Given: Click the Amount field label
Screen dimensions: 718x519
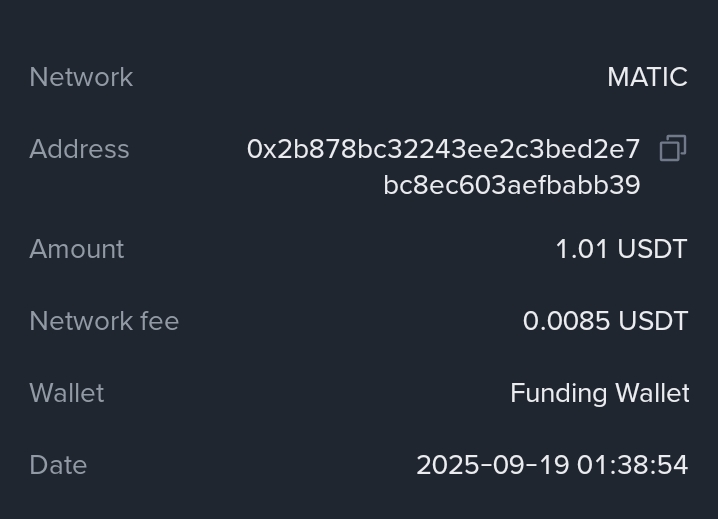Looking at the screenshot, I should (x=77, y=249).
